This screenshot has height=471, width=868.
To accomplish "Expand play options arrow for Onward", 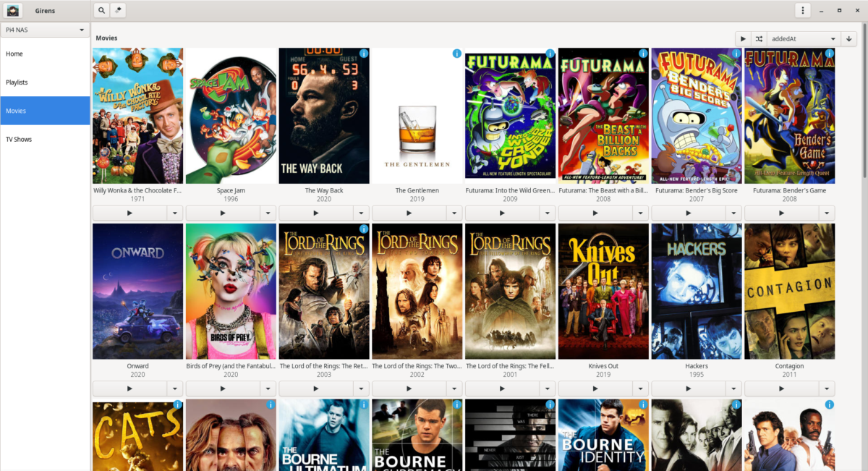I will click(175, 389).
